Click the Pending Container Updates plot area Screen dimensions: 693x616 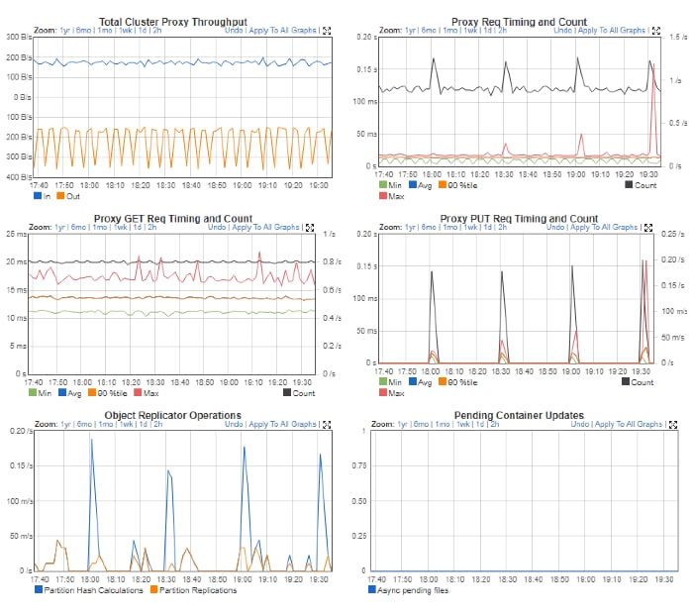tap(524, 501)
